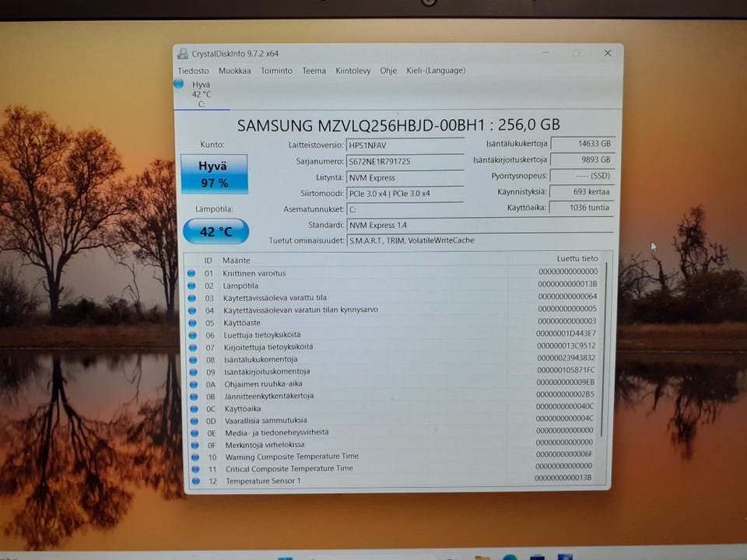Click the Hyvä 97 % health status button
This screenshot has height=560, width=747.
[214, 173]
